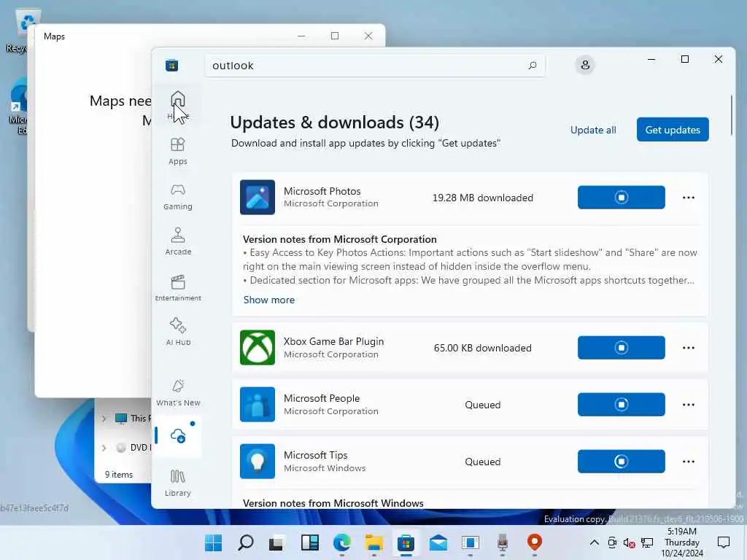Show hidden system tray icons
Viewport: 747px width, 560px height.
(x=594, y=542)
